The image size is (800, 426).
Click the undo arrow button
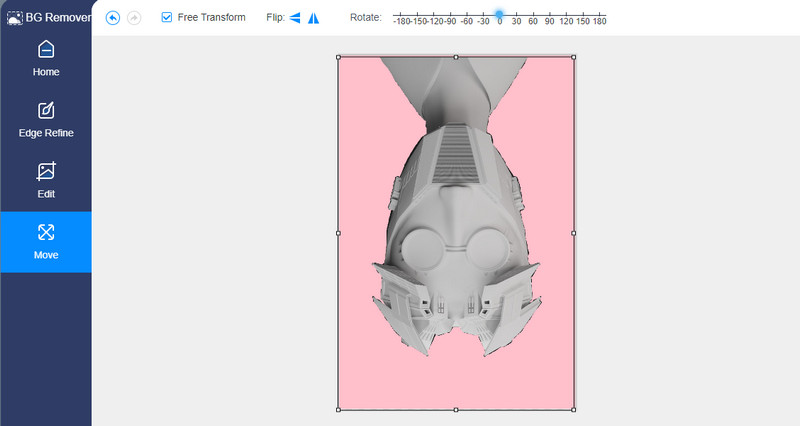(x=113, y=18)
